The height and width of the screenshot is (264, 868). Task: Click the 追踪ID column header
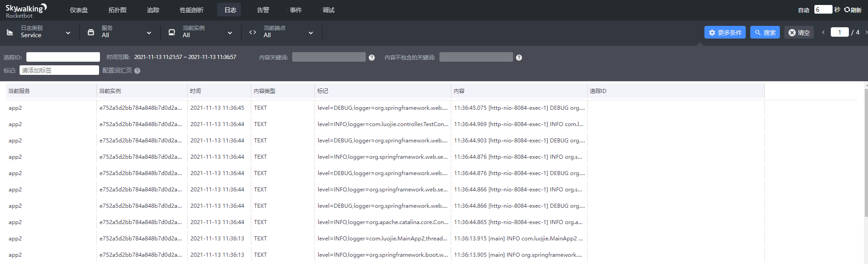(676, 91)
